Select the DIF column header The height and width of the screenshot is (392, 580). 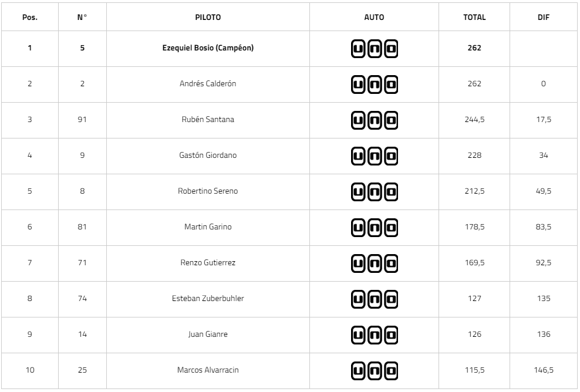[543, 18]
